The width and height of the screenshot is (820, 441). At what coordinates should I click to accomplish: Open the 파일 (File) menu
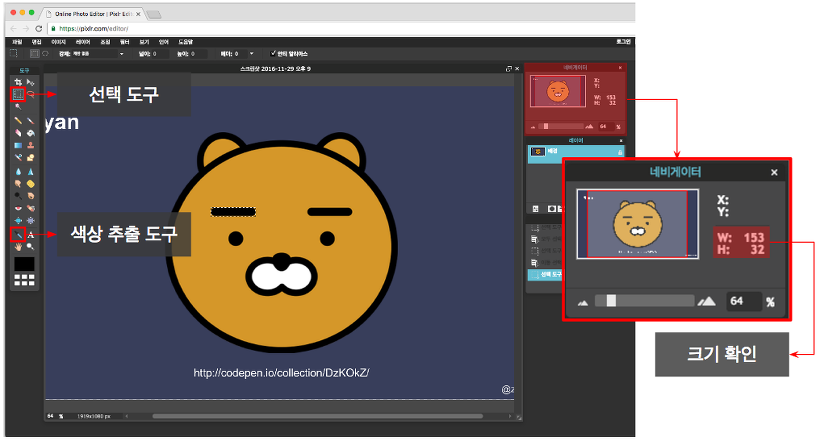(x=16, y=43)
